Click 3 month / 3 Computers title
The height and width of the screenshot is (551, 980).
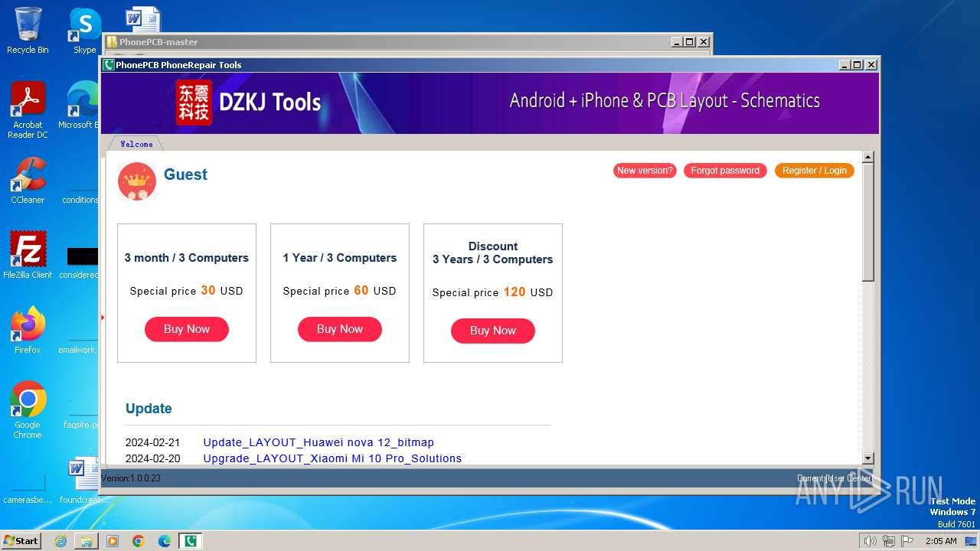coord(187,258)
